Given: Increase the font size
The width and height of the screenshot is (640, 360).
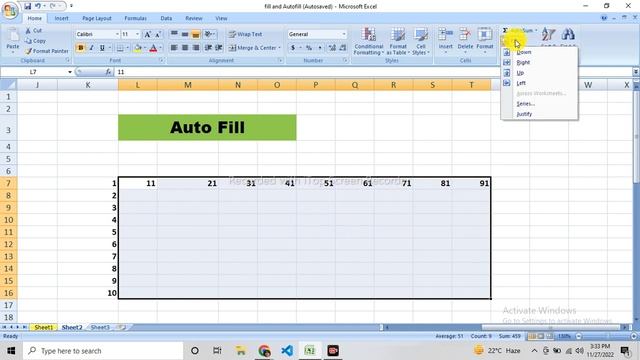Looking at the screenshot, I should point(147,34).
